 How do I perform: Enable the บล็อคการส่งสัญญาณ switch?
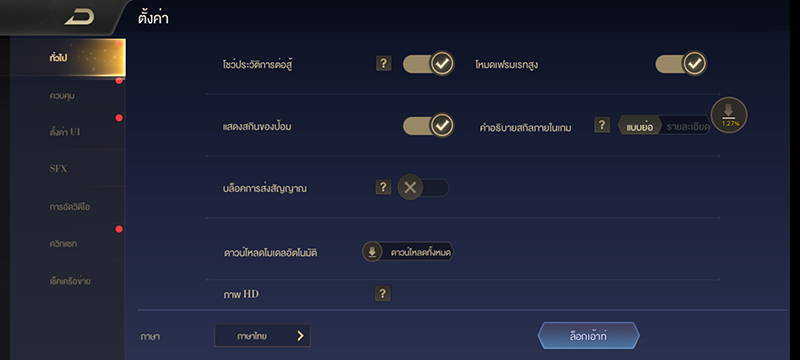click(x=423, y=188)
